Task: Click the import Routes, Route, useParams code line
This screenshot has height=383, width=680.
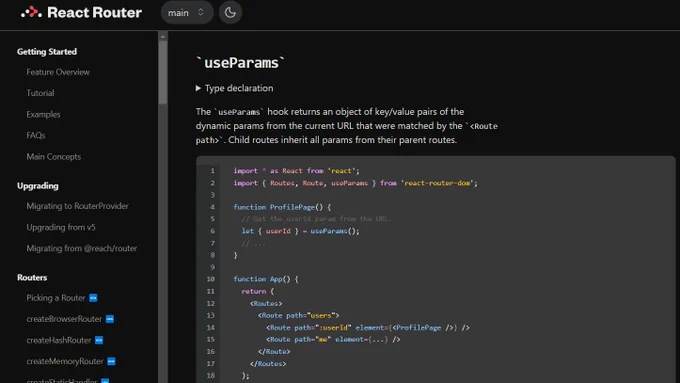Action: pos(355,183)
